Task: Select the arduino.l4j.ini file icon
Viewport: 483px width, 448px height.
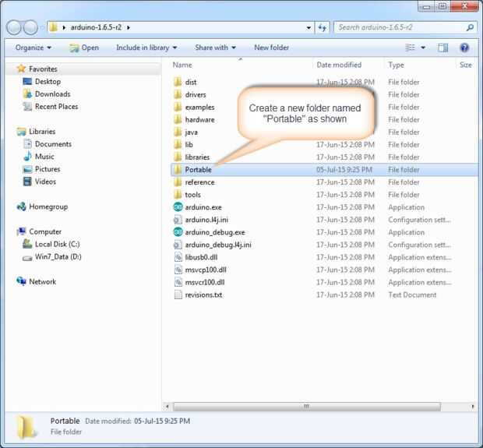Action: tap(178, 220)
